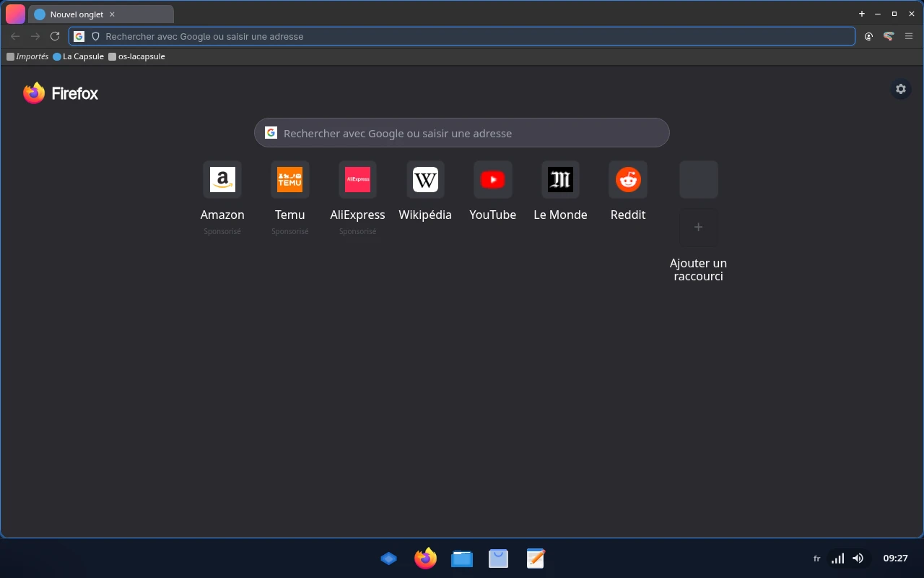Open the Le Monde shortcut tile
Screen dimensions: 924x578
pos(560,180)
